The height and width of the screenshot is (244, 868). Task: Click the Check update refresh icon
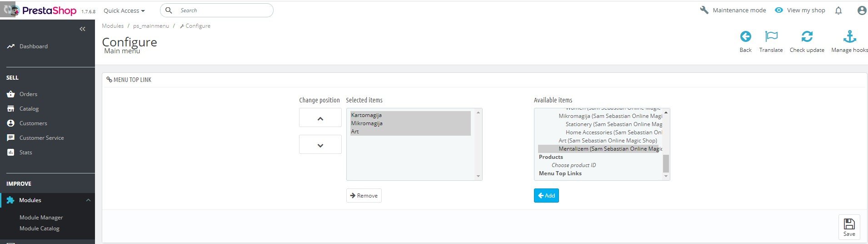tap(807, 37)
